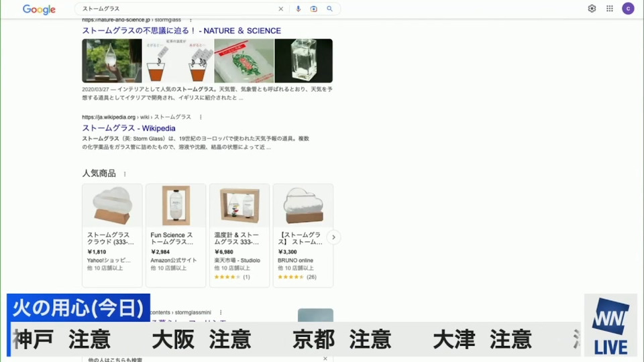Screen dimensions: 644x362
Task: Open the white packet with red label thumbnail
Action: click(244, 61)
